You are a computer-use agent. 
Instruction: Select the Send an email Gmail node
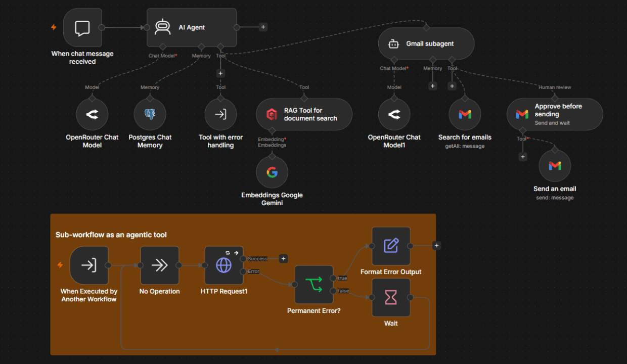click(x=555, y=166)
